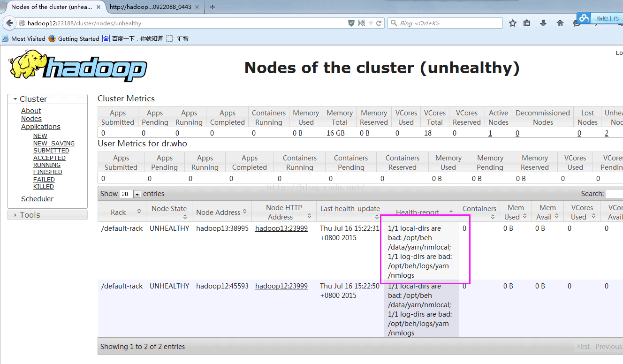Sort by Mem Avail column arrows
The image size is (623, 364).
point(556,216)
